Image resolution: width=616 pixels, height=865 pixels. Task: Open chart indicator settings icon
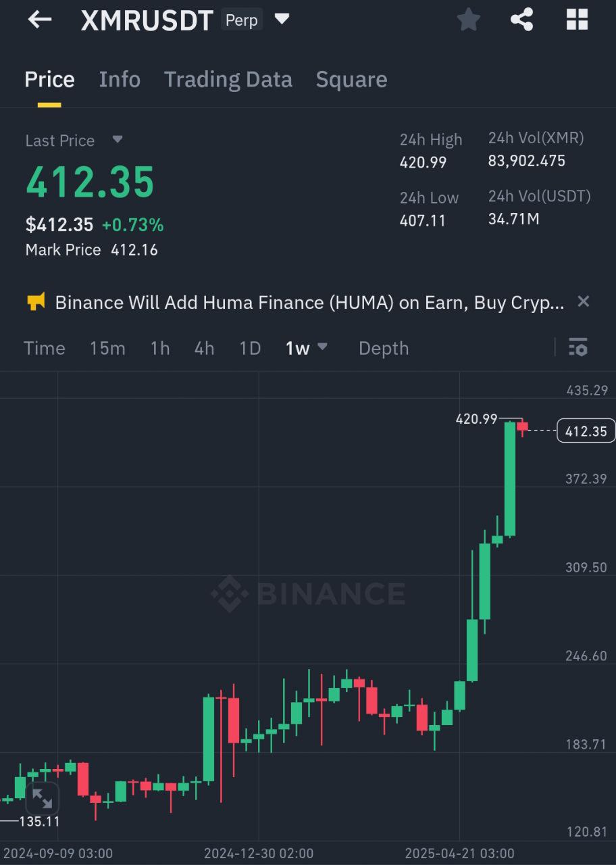click(x=578, y=347)
